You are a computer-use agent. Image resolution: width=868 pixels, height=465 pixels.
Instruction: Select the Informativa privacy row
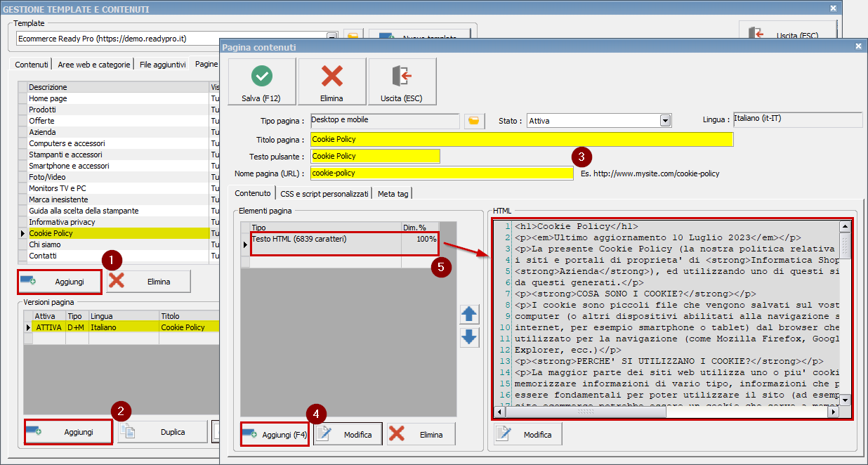pos(119,222)
